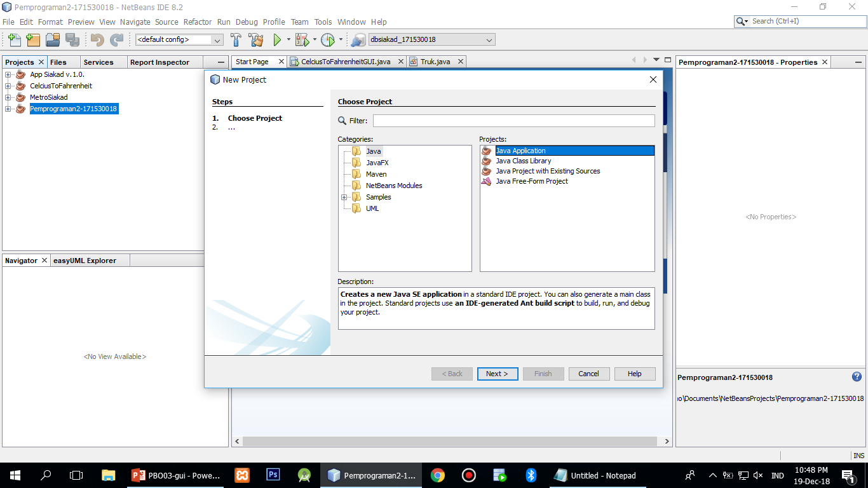Click the Undo arrow in the toolbar
This screenshot has width=868, height=488.
(x=97, y=39)
